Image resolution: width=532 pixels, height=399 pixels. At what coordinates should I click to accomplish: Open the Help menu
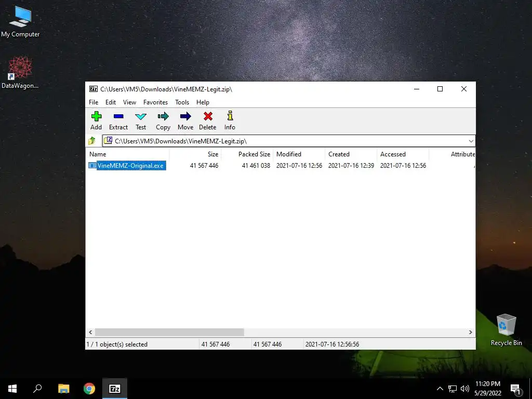[x=203, y=102]
